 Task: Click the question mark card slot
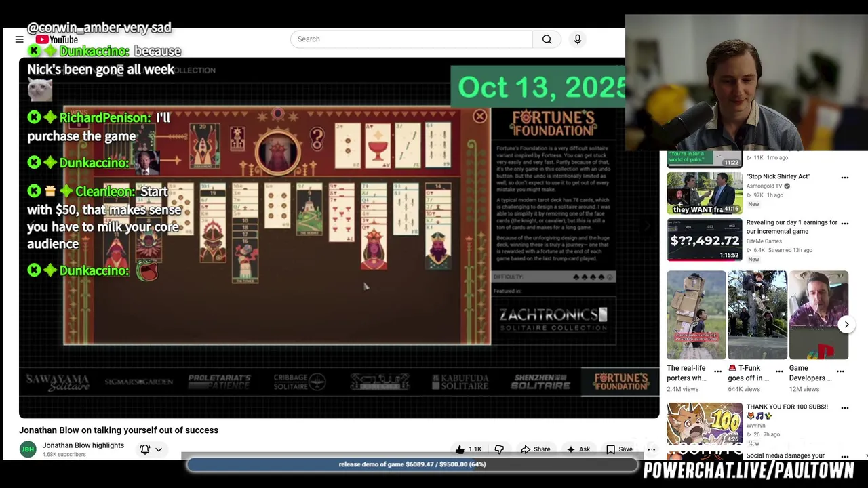click(317, 139)
